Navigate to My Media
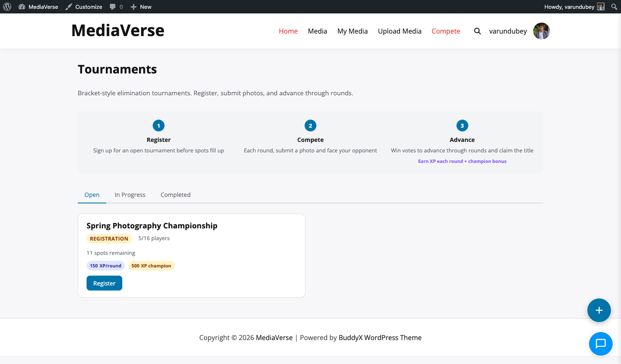Viewport: 621px width, 364px height. (x=353, y=31)
